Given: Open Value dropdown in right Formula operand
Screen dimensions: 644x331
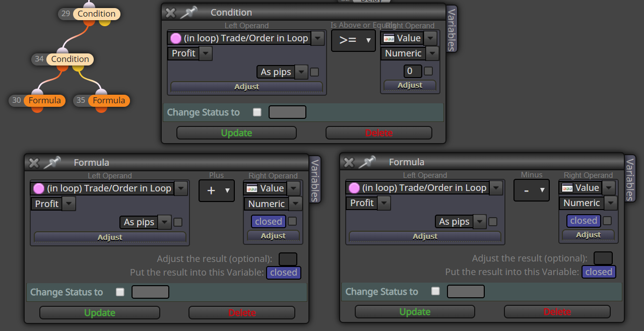Looking at the screenshot, I should point(609,188).
